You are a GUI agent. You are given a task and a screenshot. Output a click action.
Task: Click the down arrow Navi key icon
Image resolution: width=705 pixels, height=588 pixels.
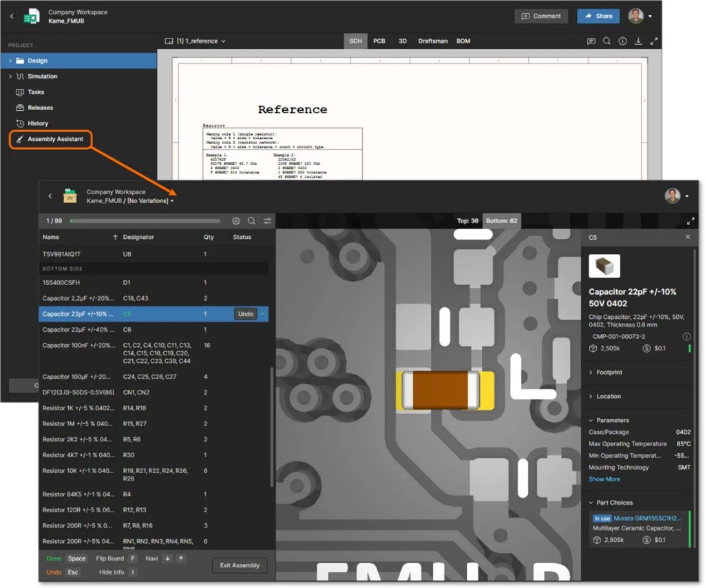(x=167, y=559)
